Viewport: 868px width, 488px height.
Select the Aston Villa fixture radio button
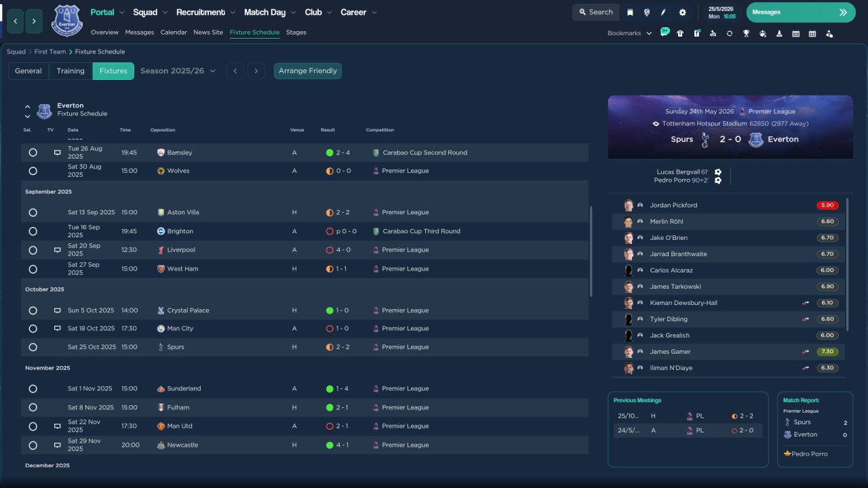click(x=33, y=213)
